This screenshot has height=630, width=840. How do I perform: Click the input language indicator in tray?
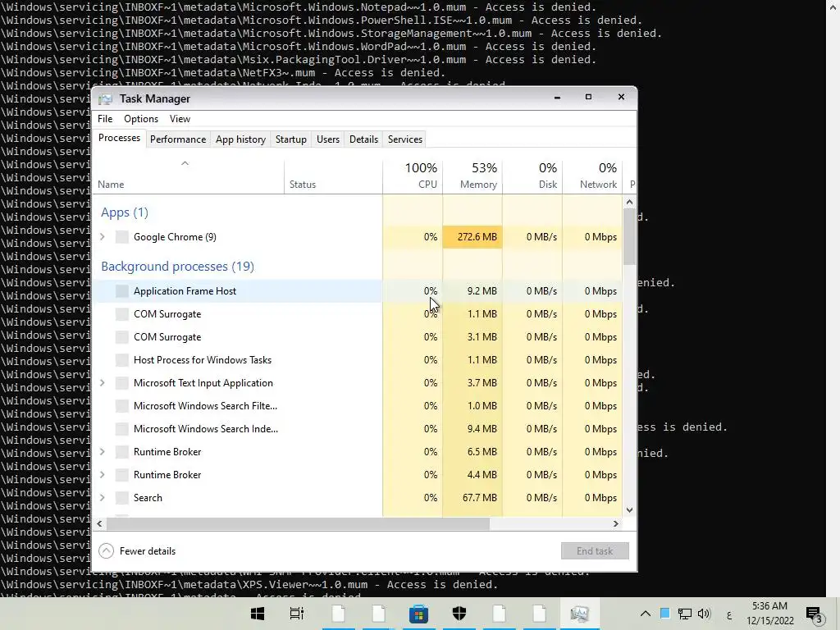pos(729,615)
